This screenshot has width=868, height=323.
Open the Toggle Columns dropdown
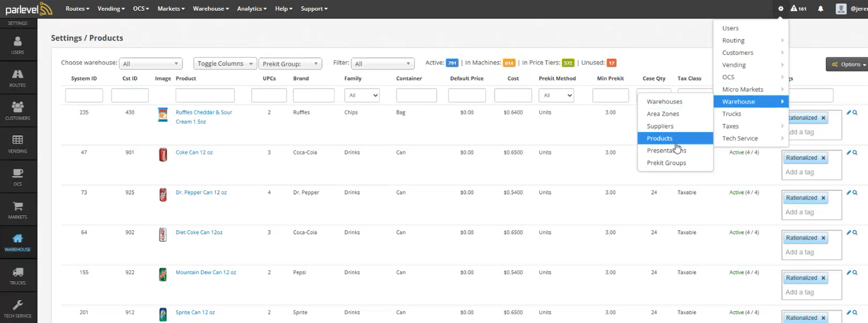pyautogui.click(x=225, y=63)
